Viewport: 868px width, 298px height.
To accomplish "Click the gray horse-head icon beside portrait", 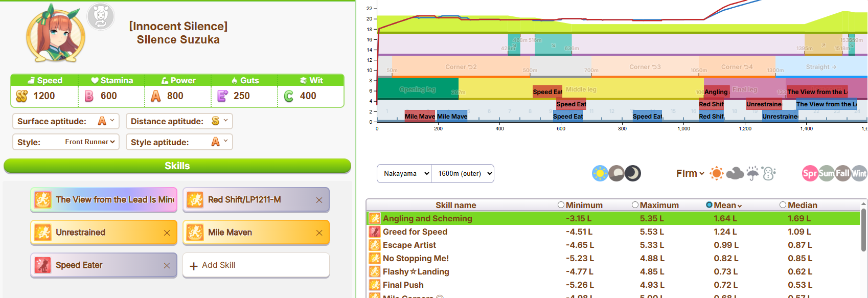I will [101, 16].
